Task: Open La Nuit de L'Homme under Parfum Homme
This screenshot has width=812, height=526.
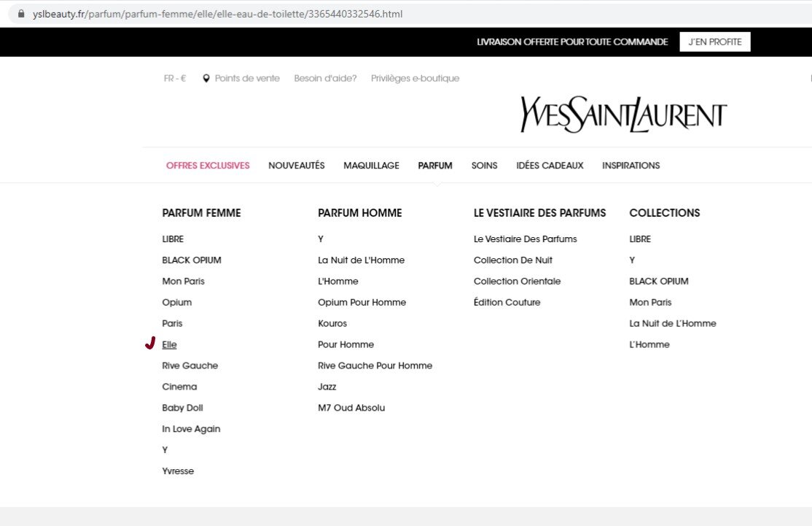Action: (x=362, y=260)
